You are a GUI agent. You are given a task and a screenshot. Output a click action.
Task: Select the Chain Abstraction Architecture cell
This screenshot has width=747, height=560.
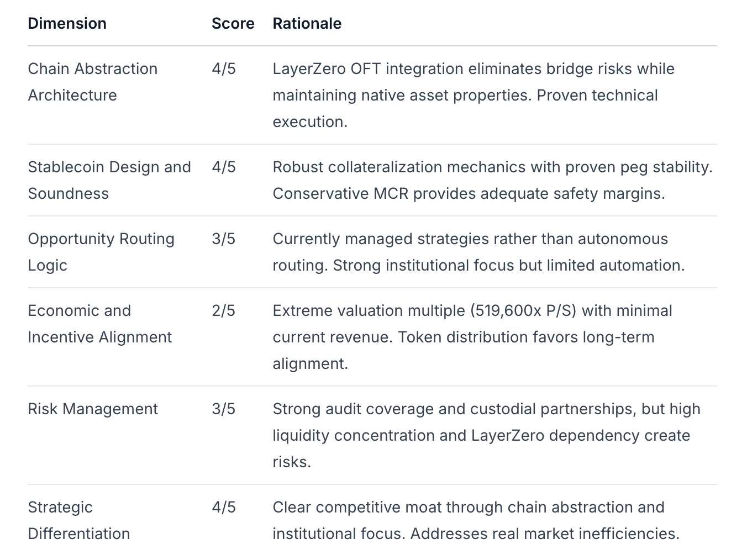[93, 82]
